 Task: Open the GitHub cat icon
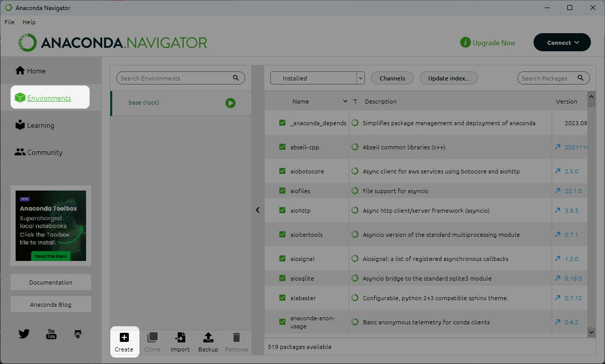pos(78,333)
